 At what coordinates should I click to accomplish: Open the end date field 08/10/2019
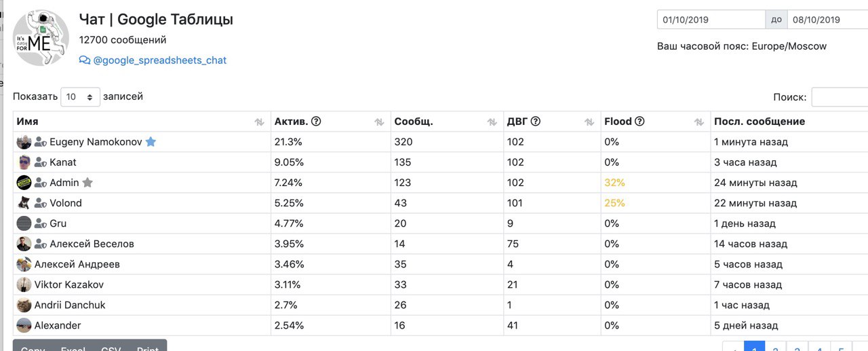coord(827,20)
